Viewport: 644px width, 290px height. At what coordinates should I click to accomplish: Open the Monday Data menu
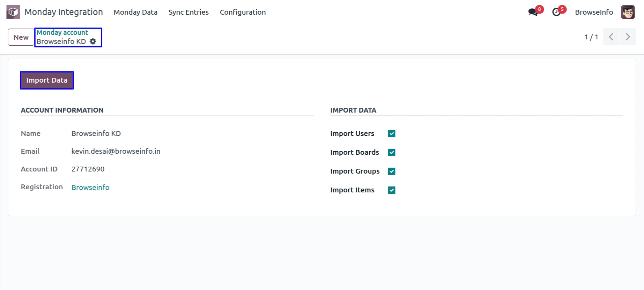135,12
